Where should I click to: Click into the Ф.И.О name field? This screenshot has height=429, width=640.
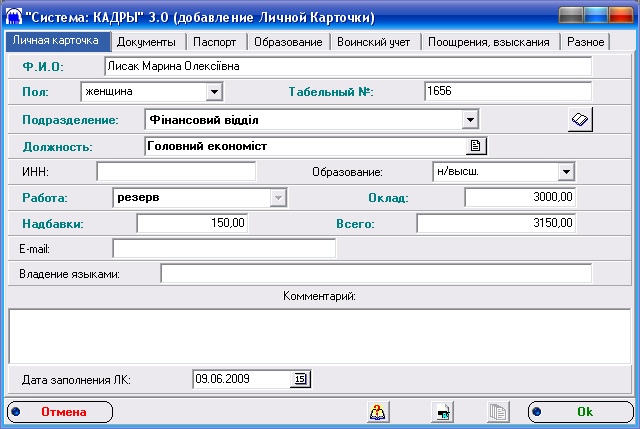348,66
